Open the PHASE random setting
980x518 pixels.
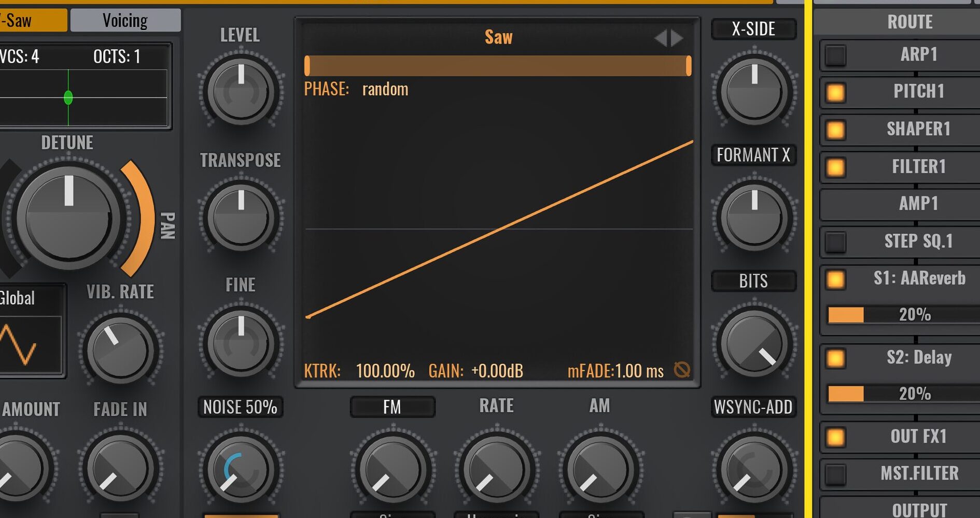tap(385, 89)
